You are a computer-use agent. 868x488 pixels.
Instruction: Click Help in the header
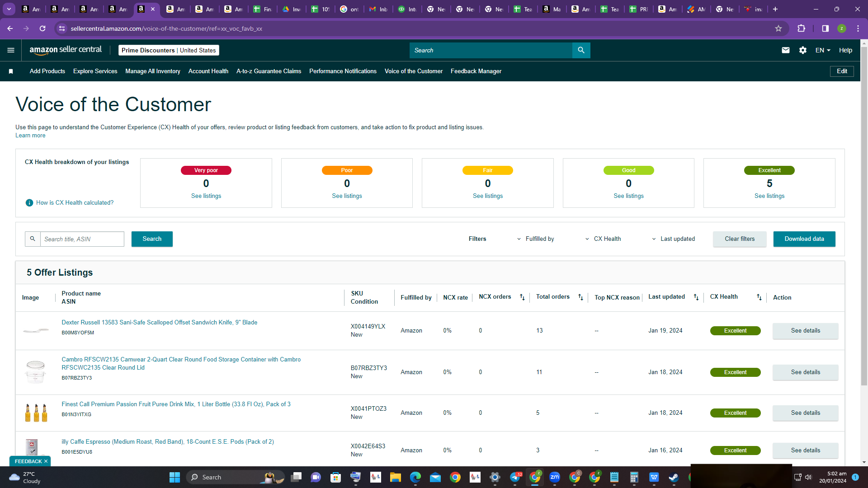pyautogui.click(x=845, y=50)
